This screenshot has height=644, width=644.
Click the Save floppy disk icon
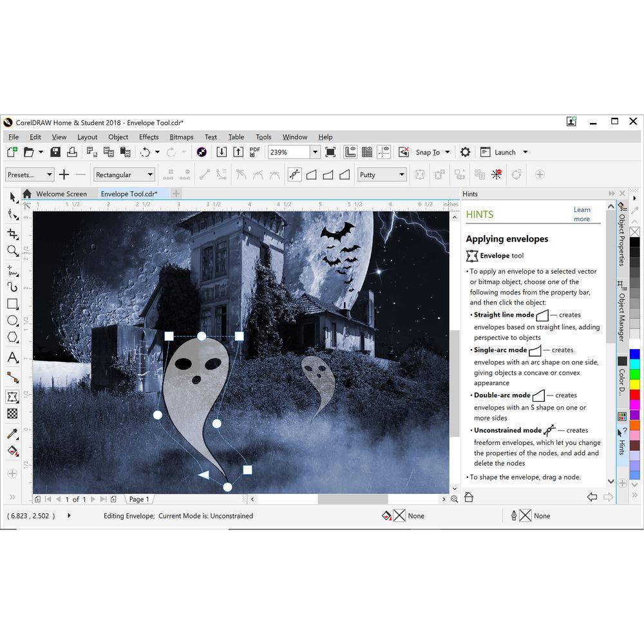coord(55,153)
